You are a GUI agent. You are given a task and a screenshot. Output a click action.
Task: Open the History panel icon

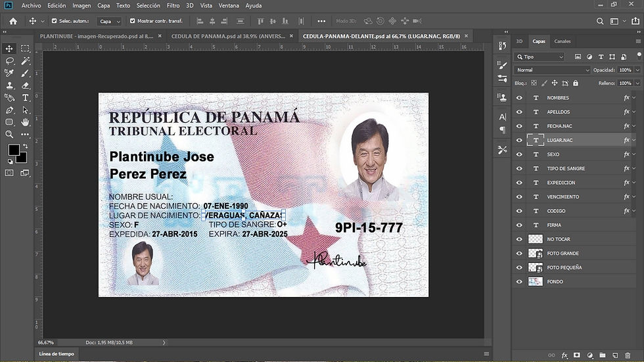502,45
